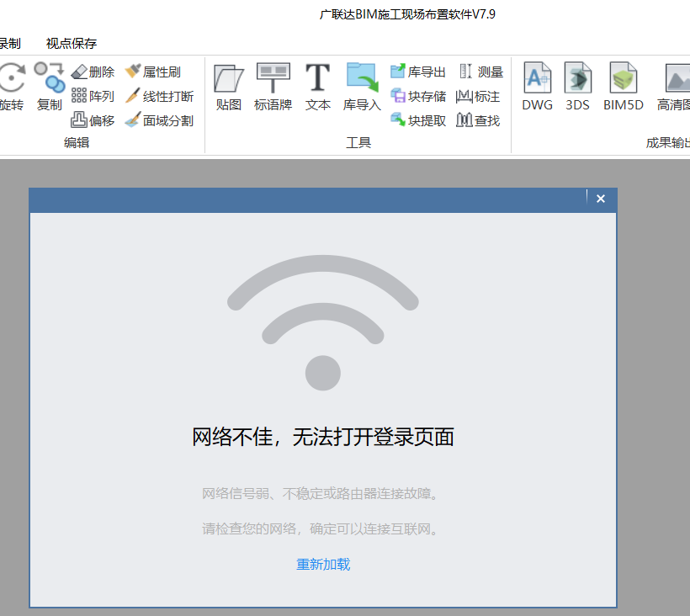The image size is (690, 616).
Task: Click the 复制 copy tool
Action: 49,87
